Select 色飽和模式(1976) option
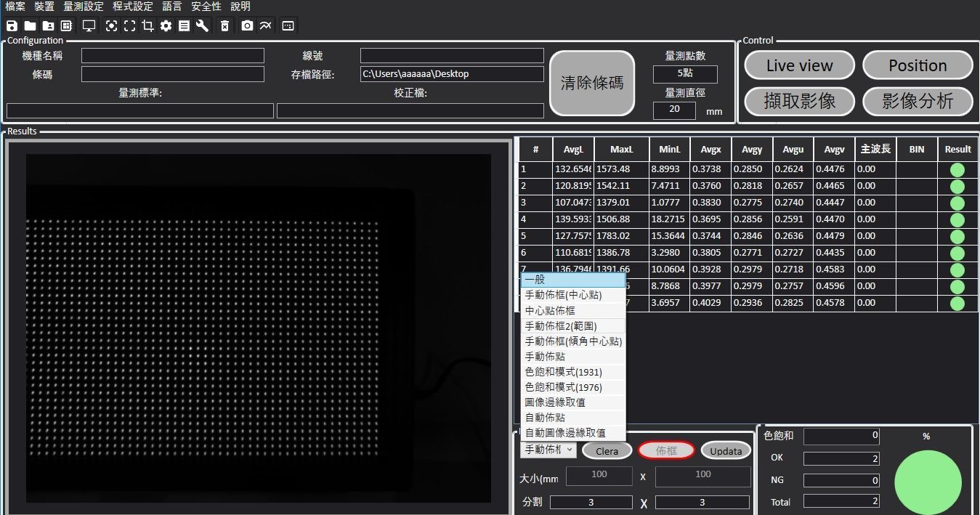The image size is (980, 515). [572, 387]
